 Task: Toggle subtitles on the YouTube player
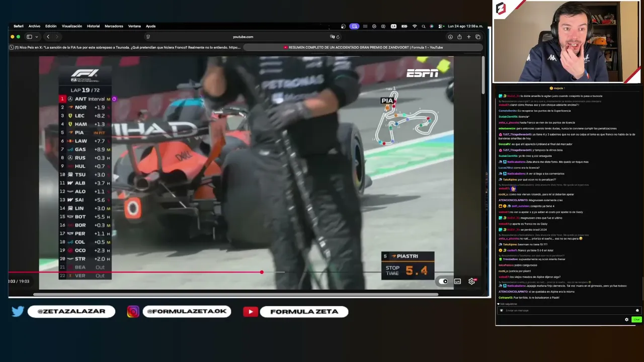click(457, 281)
